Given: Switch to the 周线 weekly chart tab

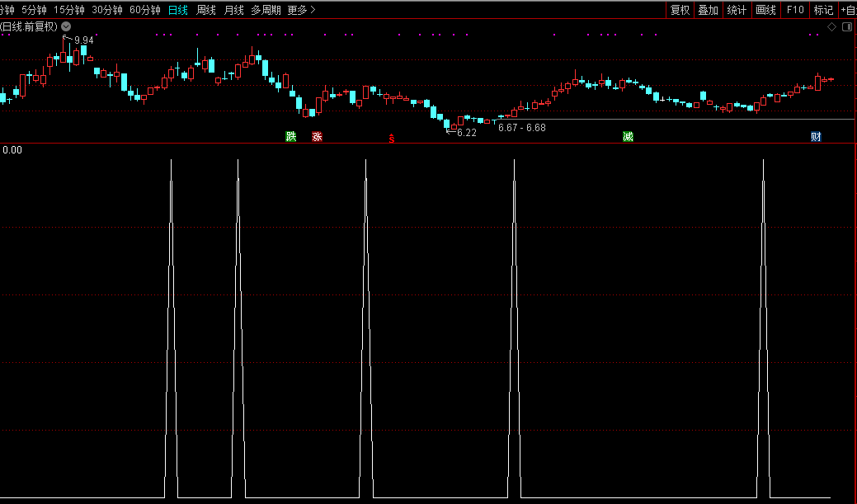Looking at the screenshot, I should (205, 10).
